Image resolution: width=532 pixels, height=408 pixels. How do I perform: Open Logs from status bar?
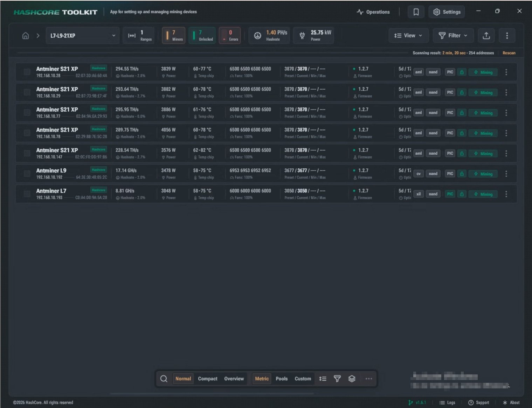(447, 402)
